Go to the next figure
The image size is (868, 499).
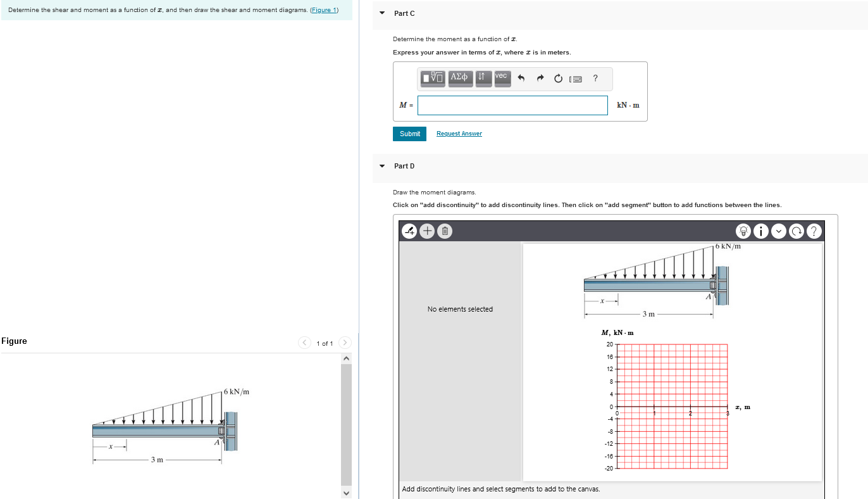(x=345, y=343)
